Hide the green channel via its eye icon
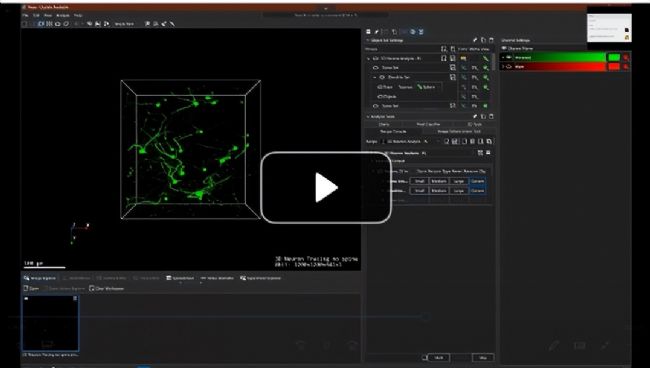Screen dimensions: 650x368 pyautogui.click(x=509, y=57)
